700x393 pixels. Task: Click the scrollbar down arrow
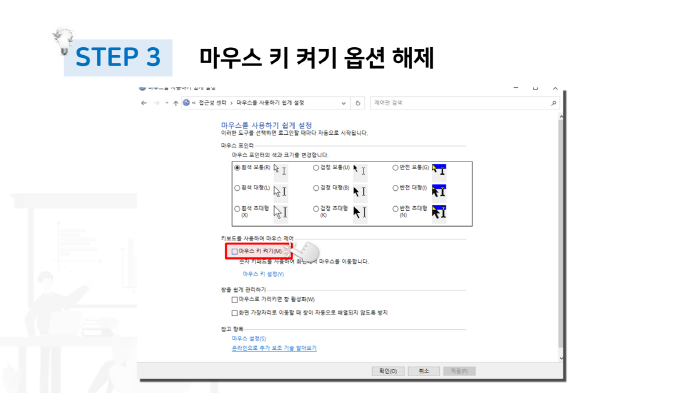pos(561,358)
